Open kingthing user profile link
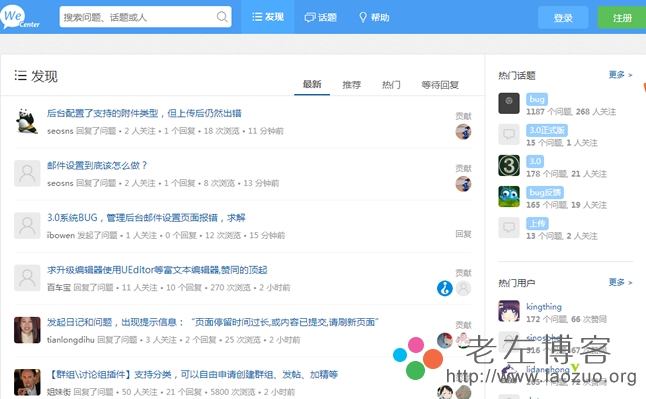 pos(544,307)
